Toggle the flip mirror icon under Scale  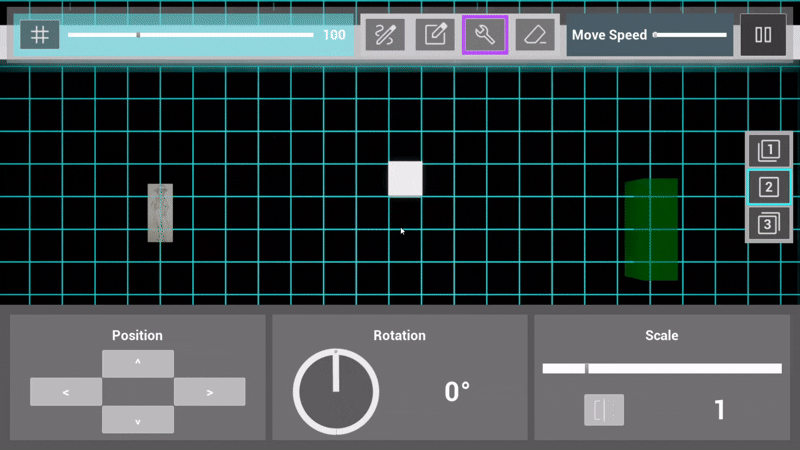604,409
